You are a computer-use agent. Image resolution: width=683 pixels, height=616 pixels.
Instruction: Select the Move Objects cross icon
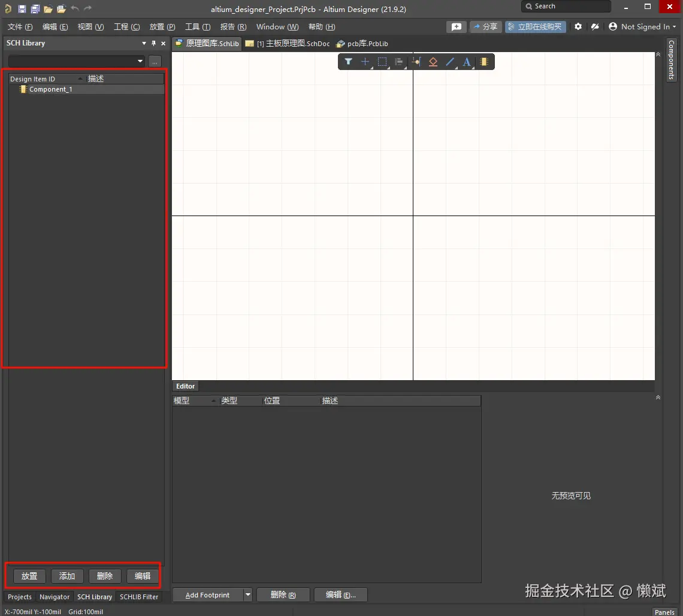(365, 62)
